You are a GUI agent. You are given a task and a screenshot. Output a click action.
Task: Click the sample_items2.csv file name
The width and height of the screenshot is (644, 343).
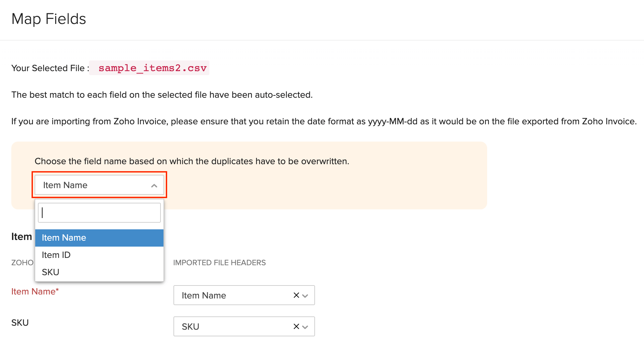pyautogui.click(x=152, y=68)
